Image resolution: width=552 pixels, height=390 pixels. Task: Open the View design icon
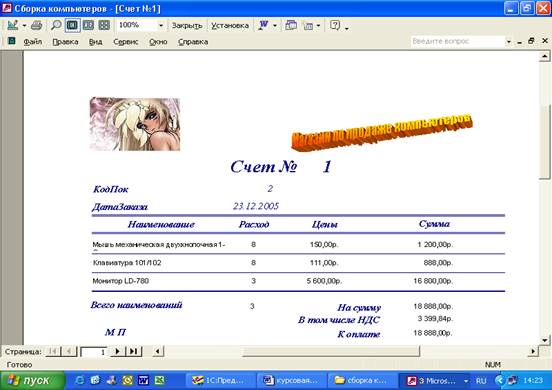pyautogui.click(x=13, y=25)
